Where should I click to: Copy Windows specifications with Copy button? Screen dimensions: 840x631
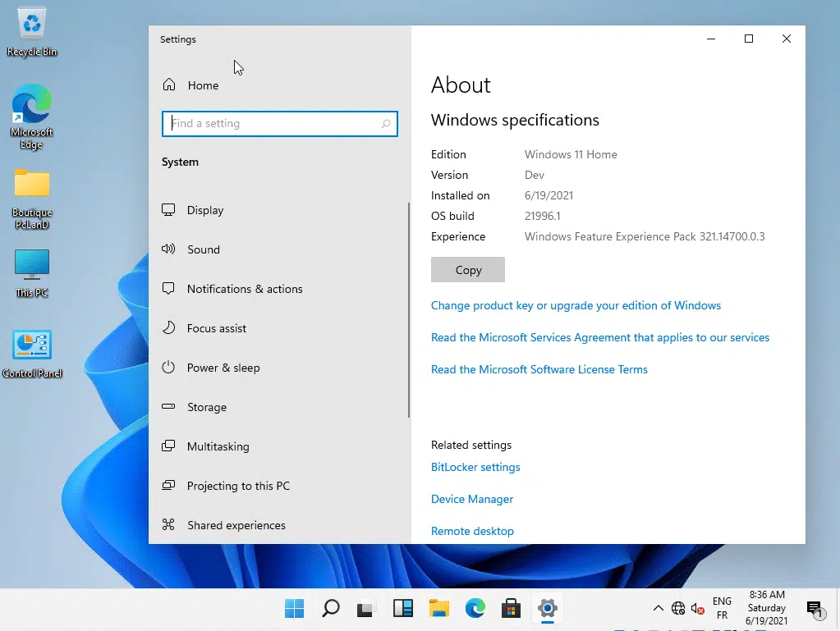(x=468, y=270)
